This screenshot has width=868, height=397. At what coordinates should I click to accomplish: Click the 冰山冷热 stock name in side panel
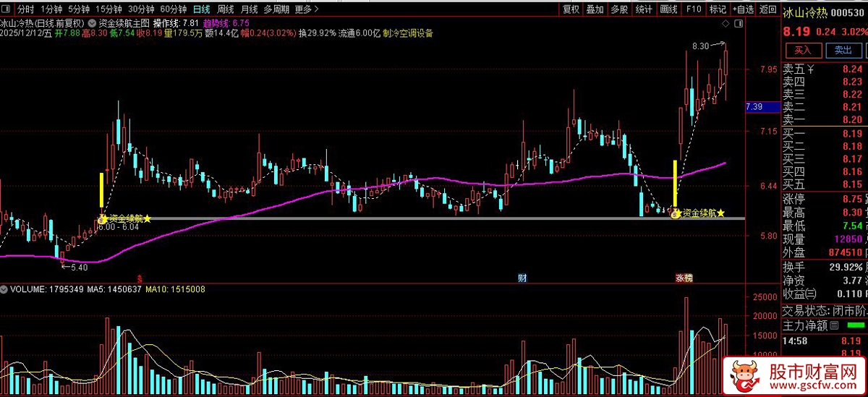tap(805, 13)
